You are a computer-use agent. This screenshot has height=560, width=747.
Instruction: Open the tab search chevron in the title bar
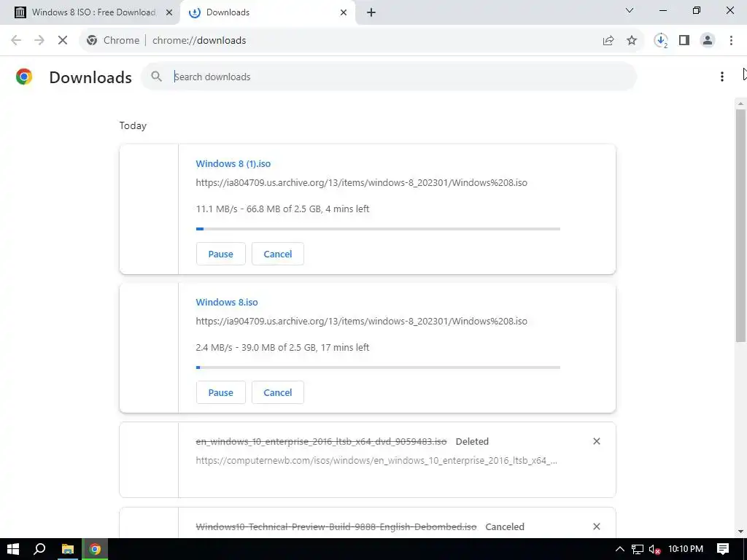630,10
